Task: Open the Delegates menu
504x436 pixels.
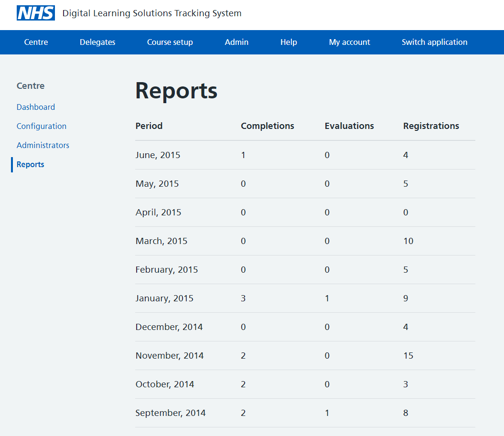Action: click(97, 42)
